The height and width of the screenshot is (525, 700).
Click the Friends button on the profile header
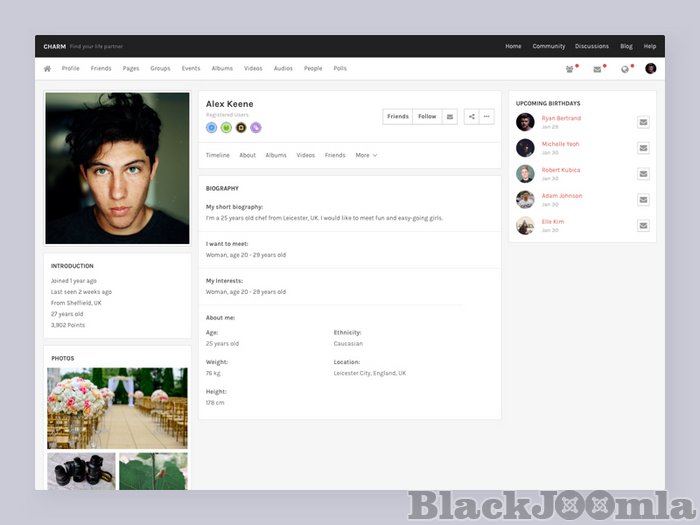[x=398, y=117]
